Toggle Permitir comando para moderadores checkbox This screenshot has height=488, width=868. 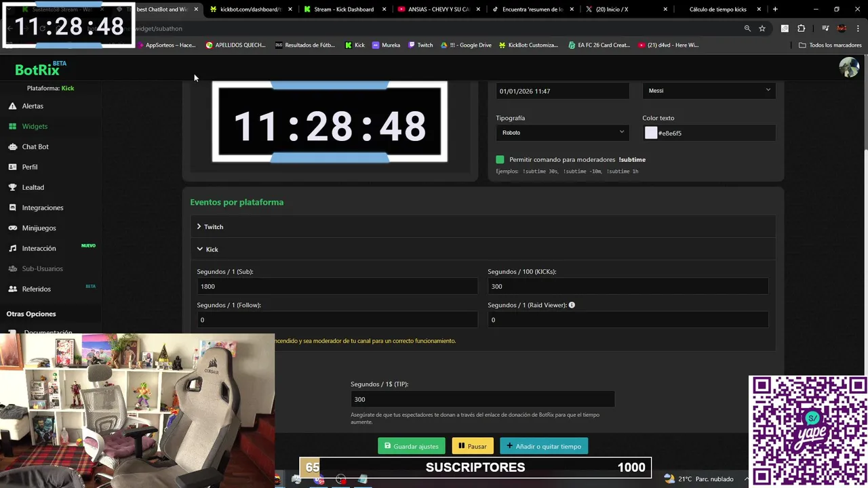point(500,159)
